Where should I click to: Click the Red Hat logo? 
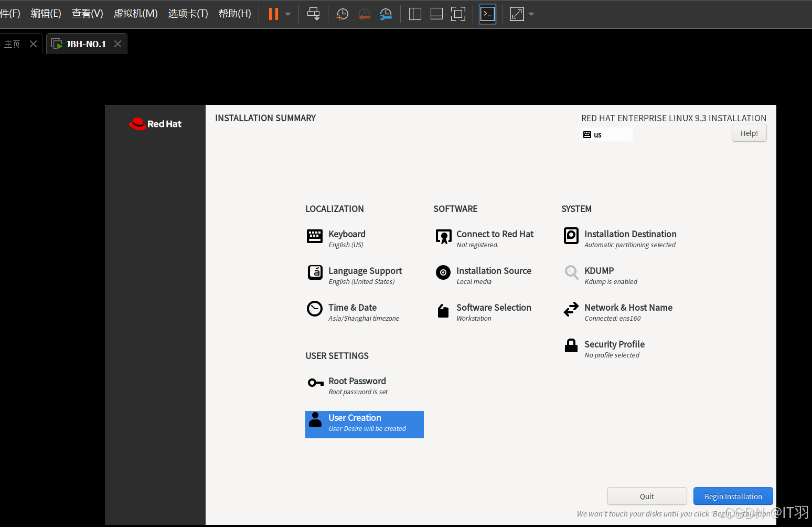(155, 123)
